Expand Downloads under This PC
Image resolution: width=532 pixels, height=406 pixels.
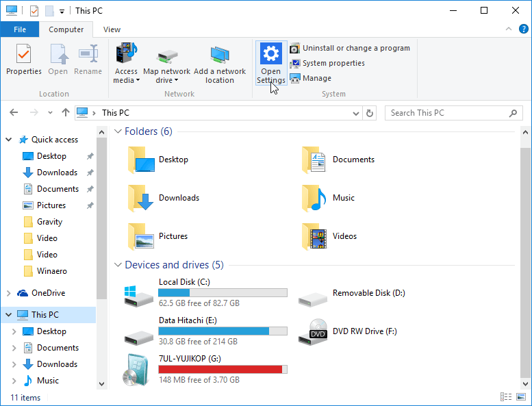(x=14, y=364)
